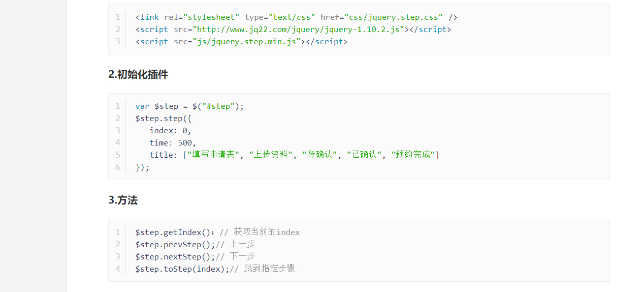Click the time: 500 option
Viewport: 644px width, 292px height.
(x=173, y=143)
